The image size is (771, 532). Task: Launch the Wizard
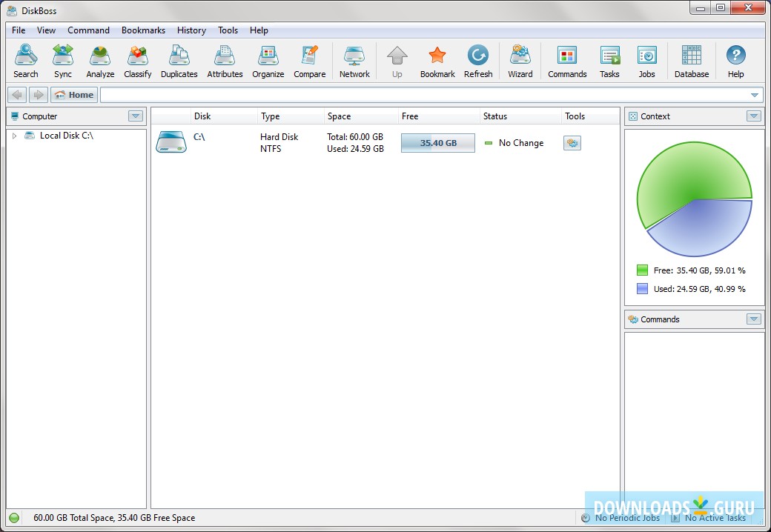(520, 61)
